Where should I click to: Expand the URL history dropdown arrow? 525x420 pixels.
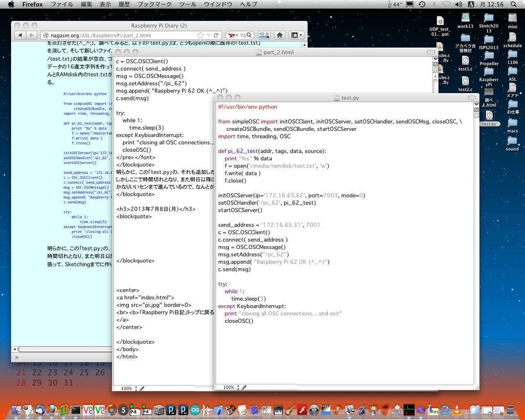pyautogui.click(x=208, y=35)
